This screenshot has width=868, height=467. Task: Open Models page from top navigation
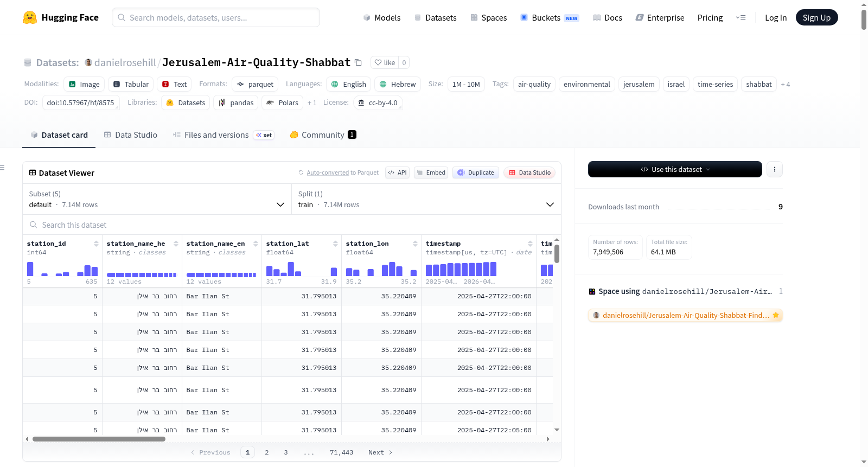382,17
